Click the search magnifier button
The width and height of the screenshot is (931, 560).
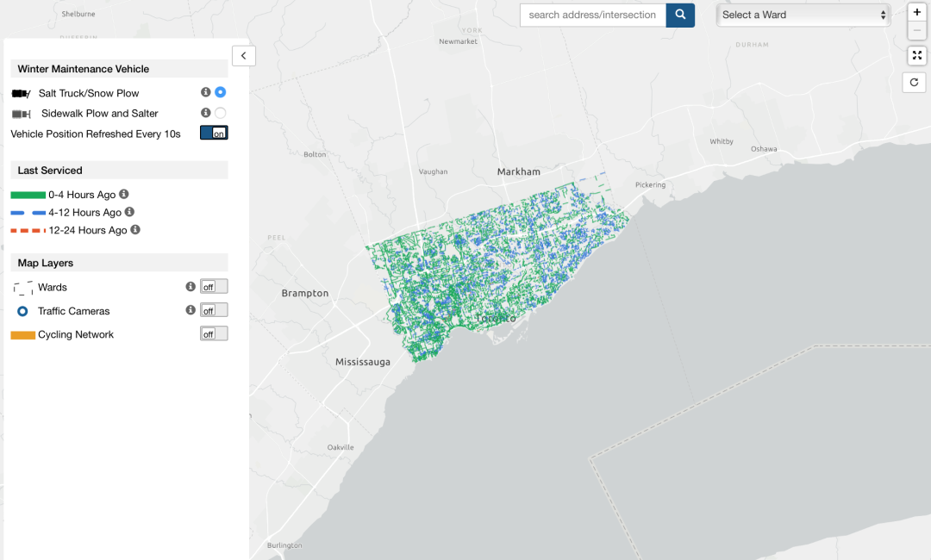(x=680, y=15)
